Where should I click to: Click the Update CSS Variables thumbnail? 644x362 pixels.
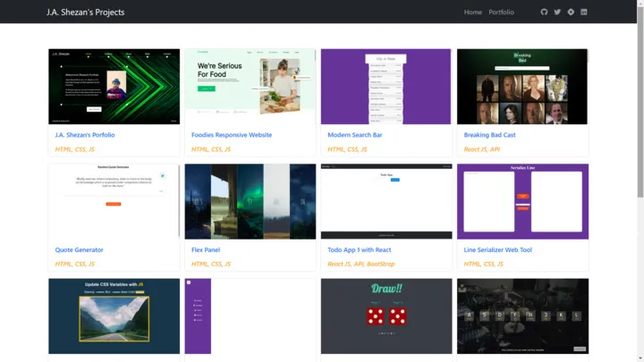pos(114,316)
